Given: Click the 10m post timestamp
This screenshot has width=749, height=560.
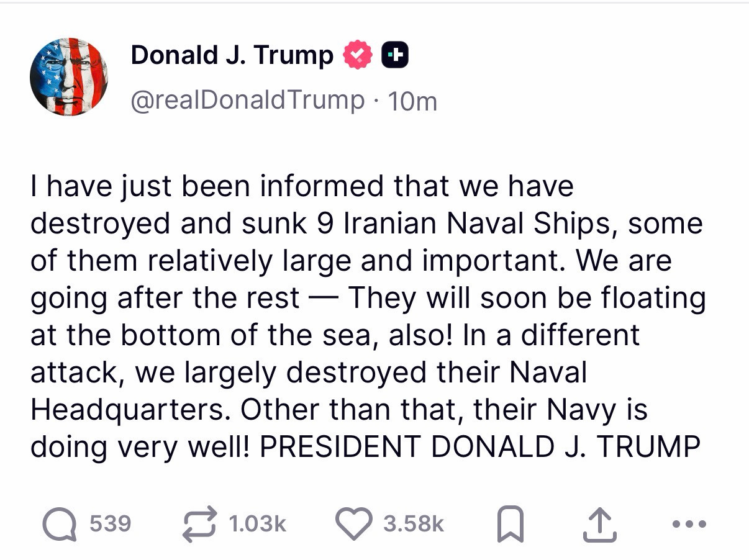Looking at the screenshot, I should pos(412,101).
